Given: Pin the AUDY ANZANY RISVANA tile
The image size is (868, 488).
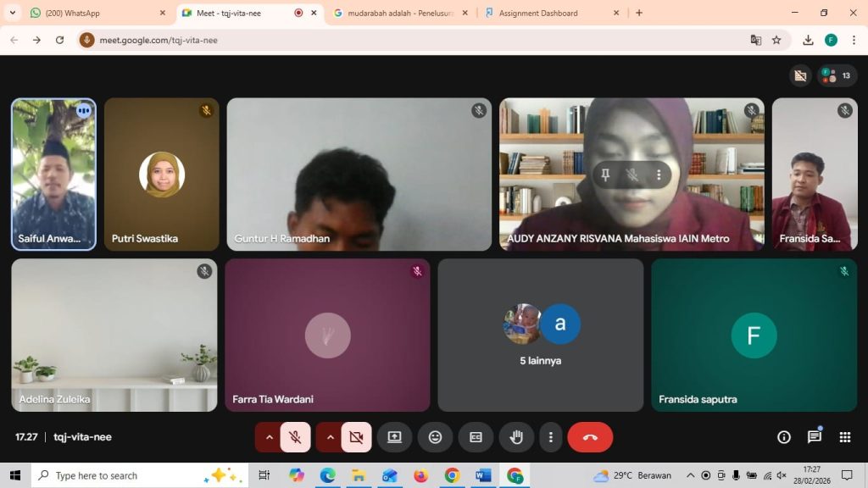Looking at the screenshot, I should click(x=605, y=175).
